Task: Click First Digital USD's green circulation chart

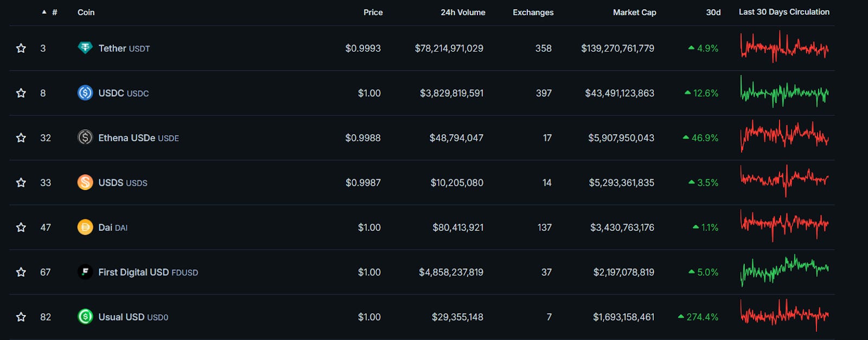Action: (784, 272)
